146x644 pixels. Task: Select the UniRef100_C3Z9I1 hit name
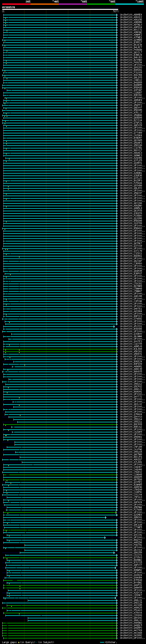pyautogui.click(x=131, y=254)
